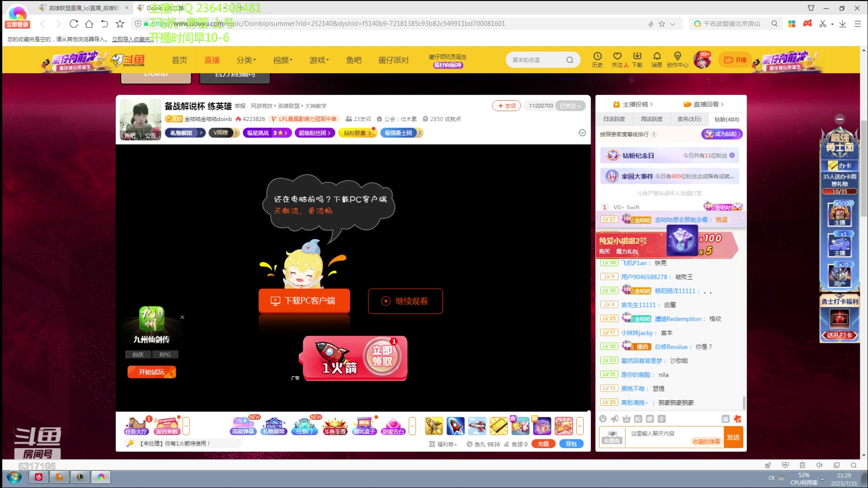Bookmark the page with the toolbar star icon
This screenshot has width=868, height=488.
(x=120, y=23)
